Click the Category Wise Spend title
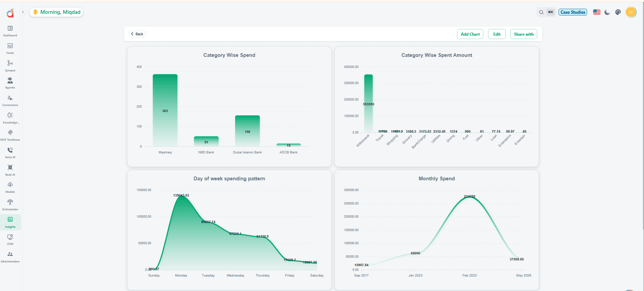This screenshot has height=291, width=644. 229,55
